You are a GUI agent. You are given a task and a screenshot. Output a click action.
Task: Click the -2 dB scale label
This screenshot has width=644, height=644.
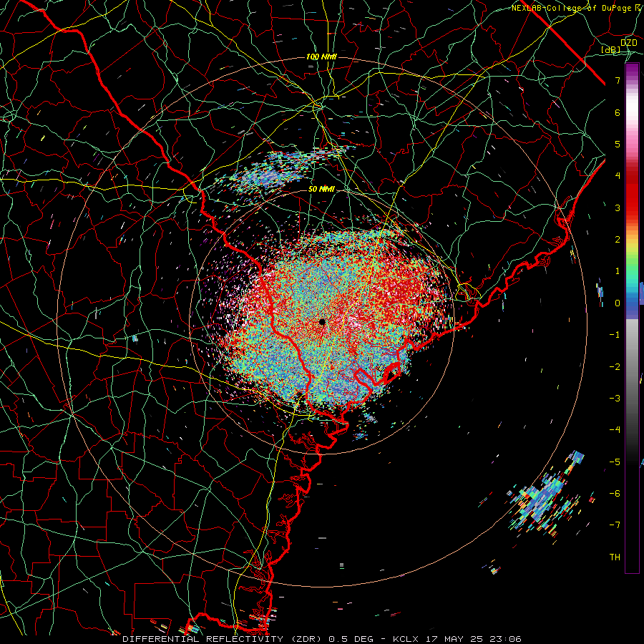615,366
